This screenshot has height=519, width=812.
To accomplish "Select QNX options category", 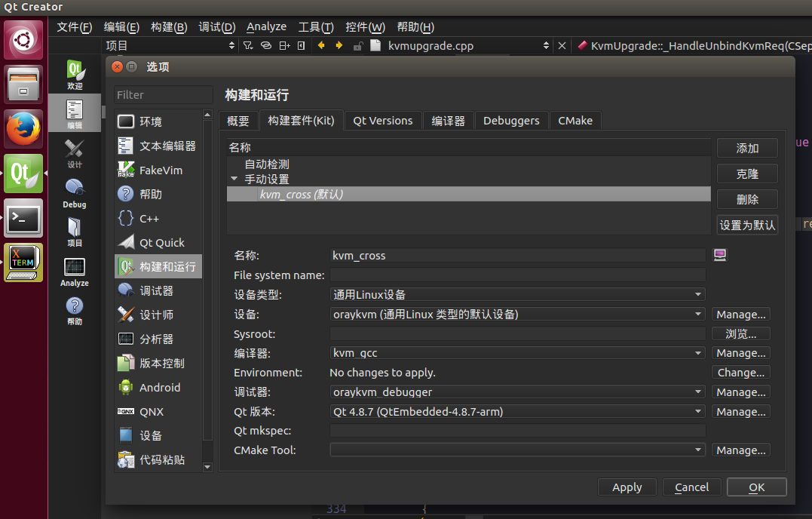I will click(158, 412).
